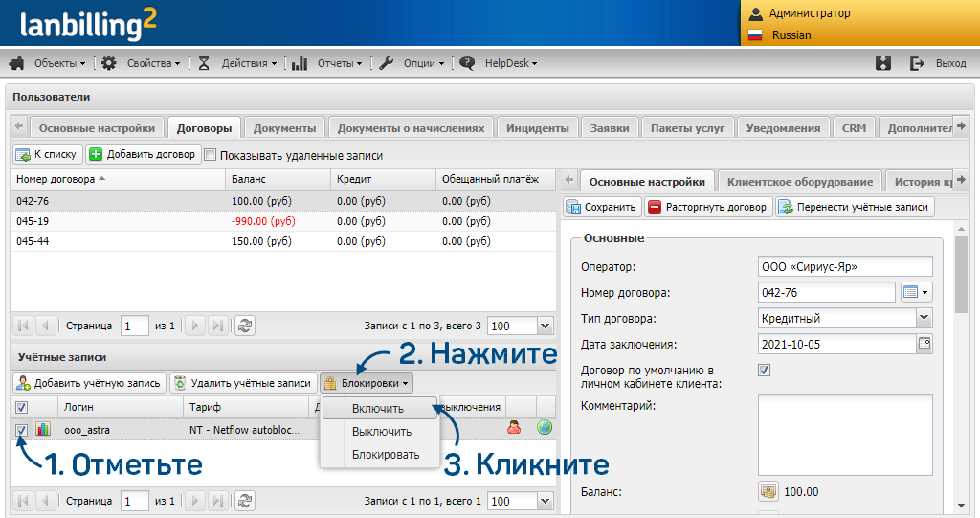980x518 pixels.
Task: Click Удалить учётные записи button
Action: 243,383
